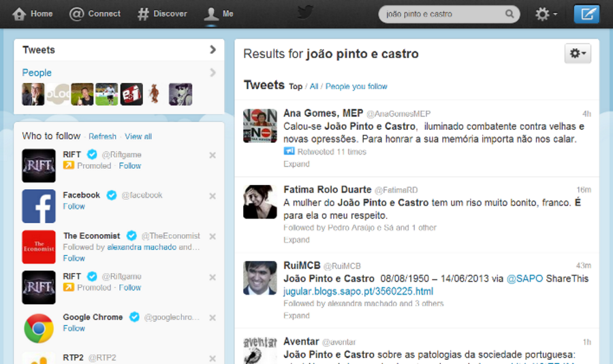The height and width of the screenshot is (364, 613).
Task: Open the first RIFT avatar
Action: [39, 165]
